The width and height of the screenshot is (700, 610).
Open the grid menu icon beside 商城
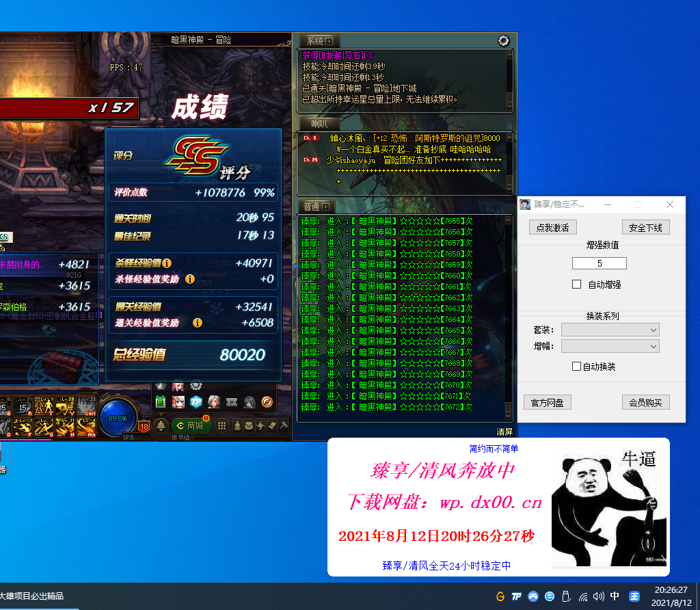pos(222,425)
